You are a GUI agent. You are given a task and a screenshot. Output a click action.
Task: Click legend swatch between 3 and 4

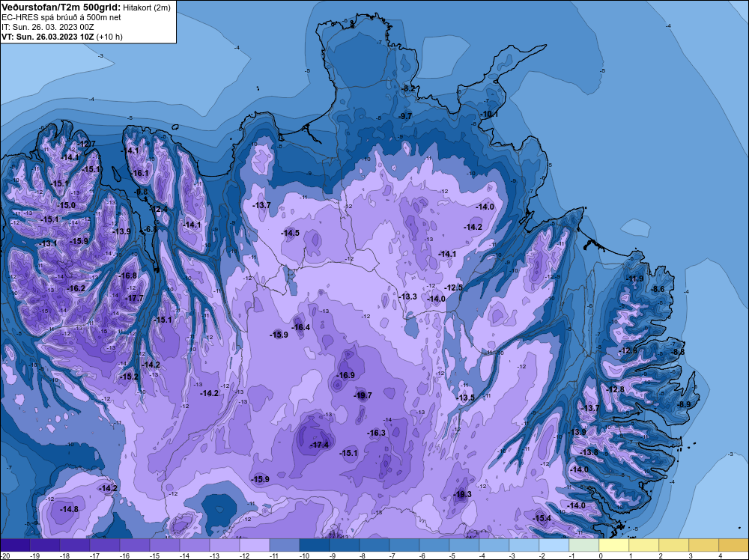click(703, 545)
